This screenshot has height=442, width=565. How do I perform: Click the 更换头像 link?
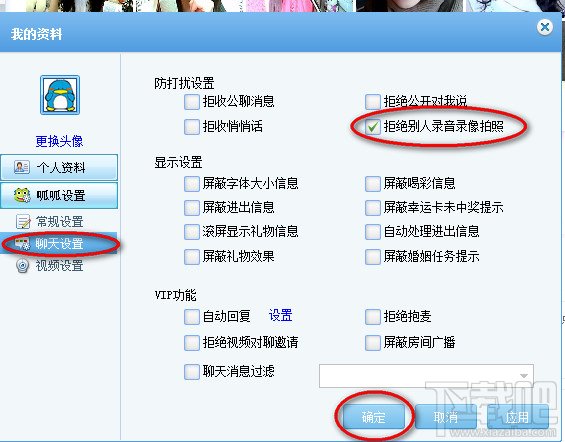pyautogui.click(x=59, y=141)
